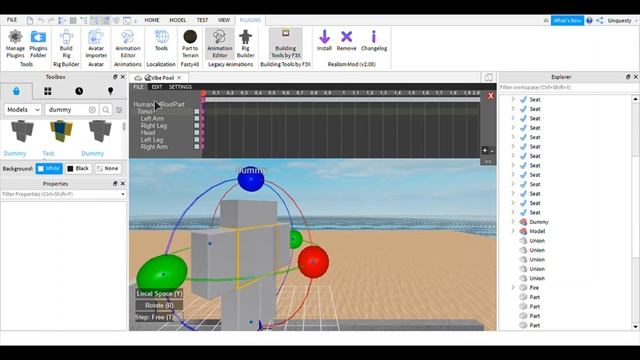Open the Localization Tools
640x360 pixels.
click(x=161, y=40)
